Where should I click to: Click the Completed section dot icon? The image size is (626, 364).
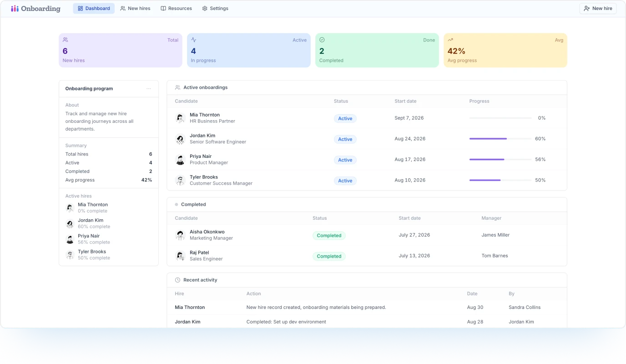177,204
